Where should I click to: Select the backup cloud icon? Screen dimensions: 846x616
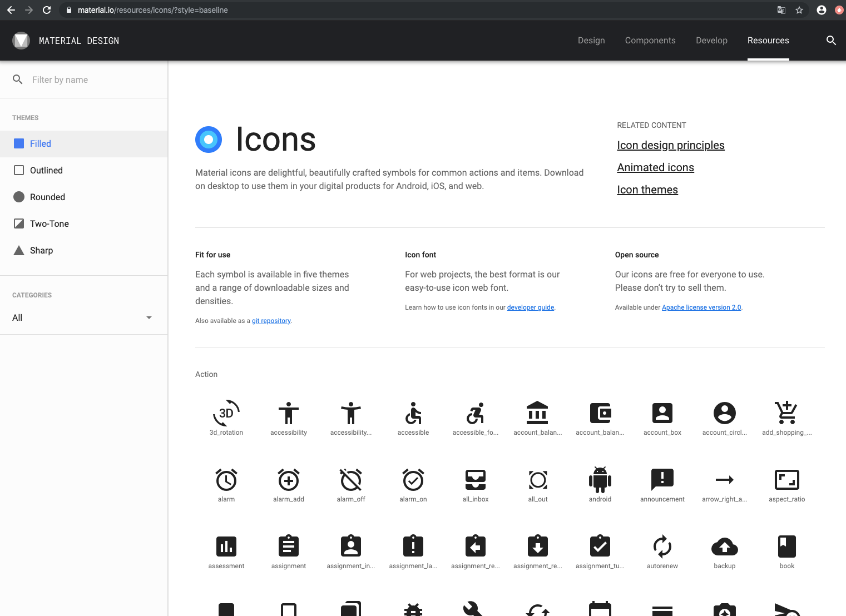coord(725,547)
